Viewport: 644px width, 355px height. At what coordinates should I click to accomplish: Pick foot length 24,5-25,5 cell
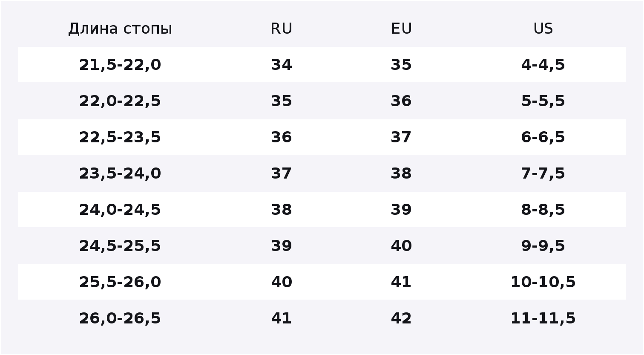[120, 246]
